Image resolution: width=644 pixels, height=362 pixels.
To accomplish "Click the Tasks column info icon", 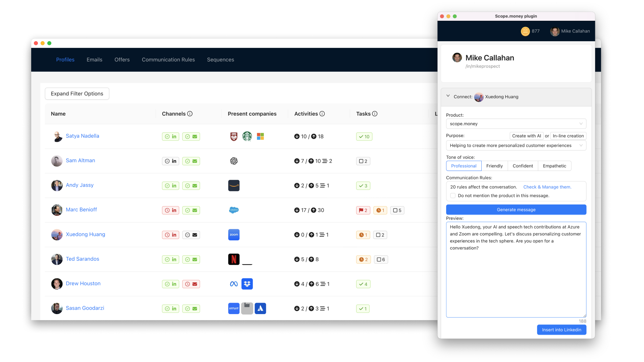I will pyautogui.click(x=375, y=114).
